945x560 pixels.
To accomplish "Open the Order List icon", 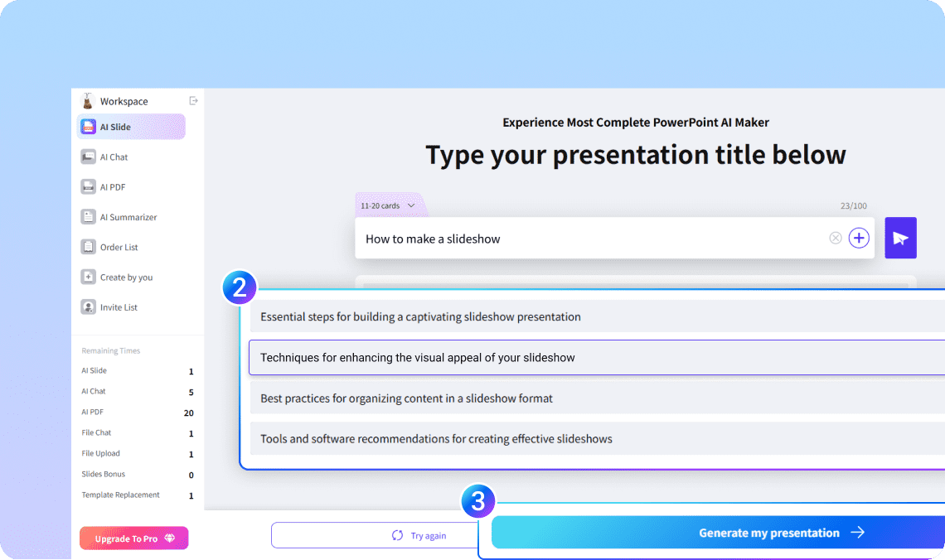I will [88, 247].
